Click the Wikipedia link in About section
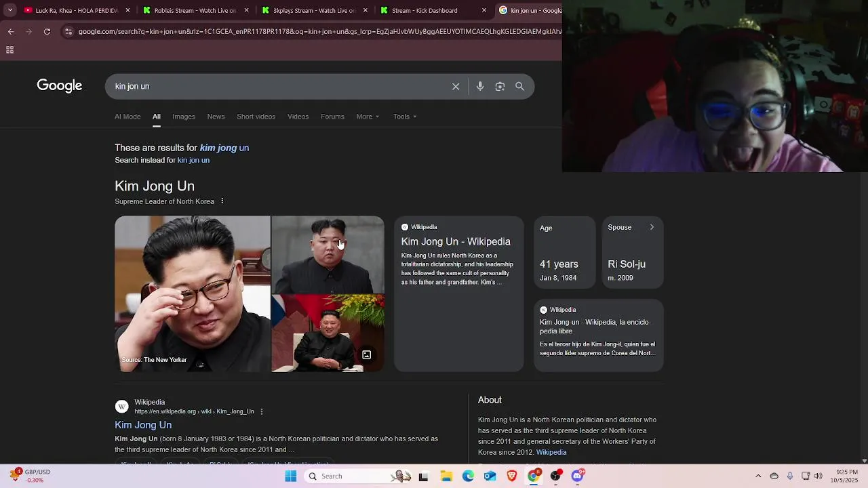This screenshot has height=488, width=868. click(551, 452)
